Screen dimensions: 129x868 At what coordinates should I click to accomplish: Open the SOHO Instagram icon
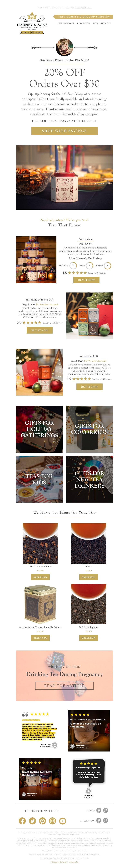(x=106, y=810)
